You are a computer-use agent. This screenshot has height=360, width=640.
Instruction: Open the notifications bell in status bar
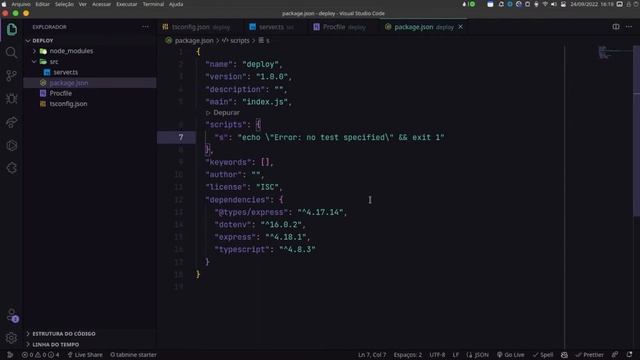[x=629, y=355]
